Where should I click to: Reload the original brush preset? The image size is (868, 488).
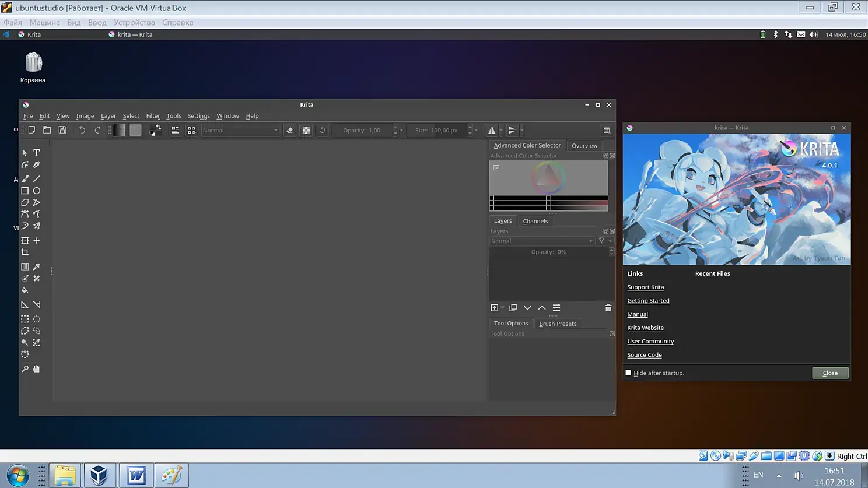pos(323,130)
